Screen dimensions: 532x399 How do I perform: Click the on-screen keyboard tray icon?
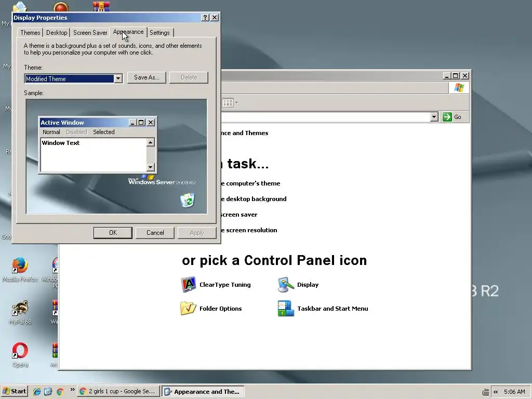(x=486, y=392)
